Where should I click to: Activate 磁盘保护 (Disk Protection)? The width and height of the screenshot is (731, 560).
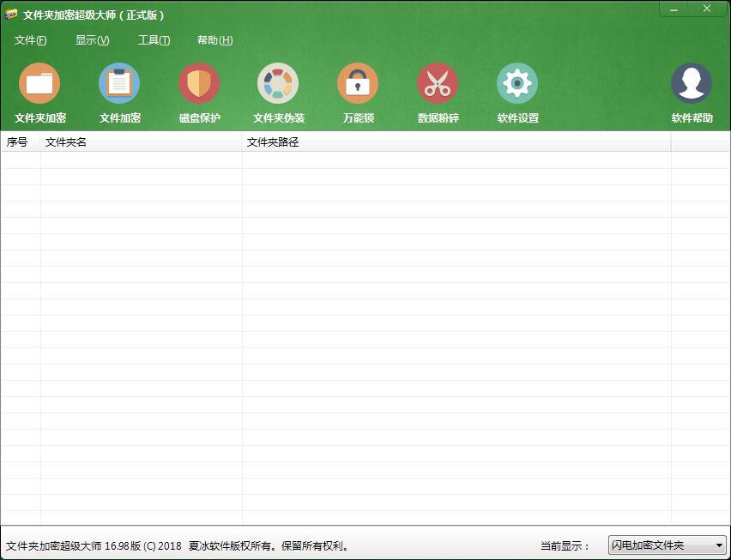click(x=198, y=90)
